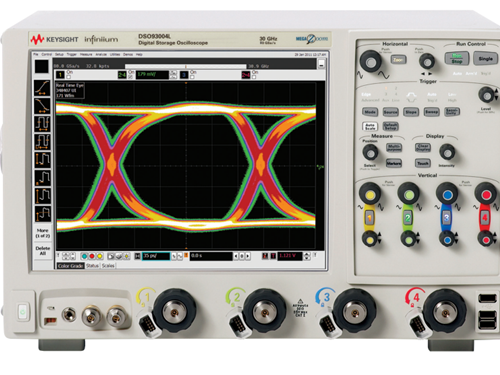500x375 pixels.
Task: Open the Measure menu
Action: pos(86,54)
